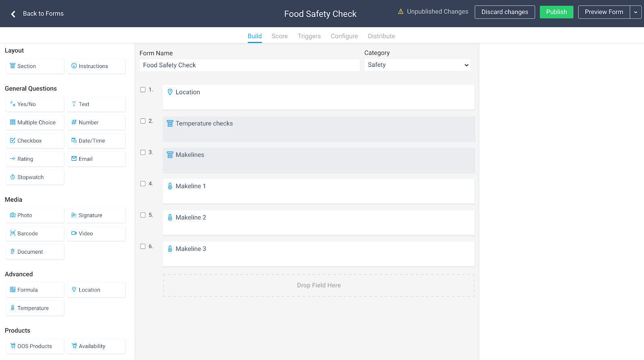Toggle the checkbox for question 5

(143, 215)
